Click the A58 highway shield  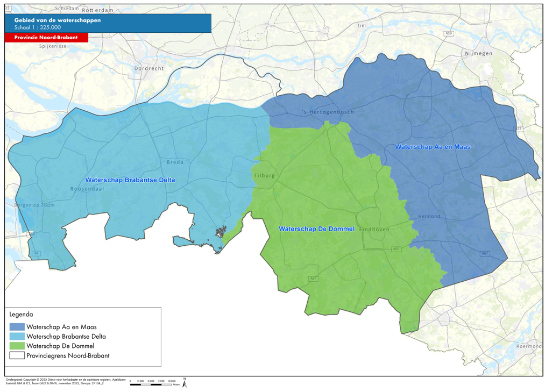coord(32,234)
